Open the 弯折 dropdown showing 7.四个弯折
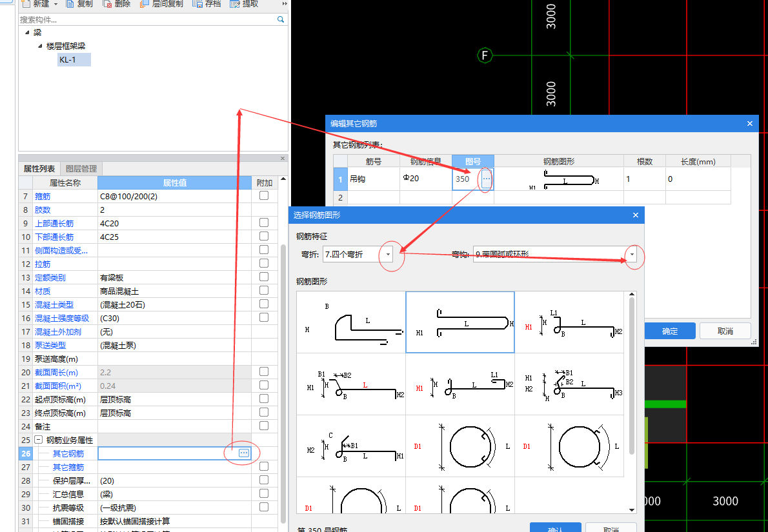Viewport: 768px width, 532px height. [388, 255]
